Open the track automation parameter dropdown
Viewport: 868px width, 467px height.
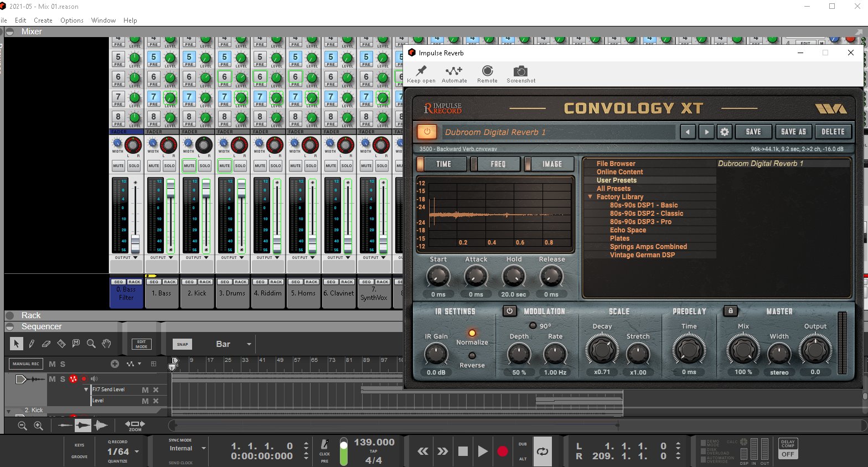click(x=134, y=364)
